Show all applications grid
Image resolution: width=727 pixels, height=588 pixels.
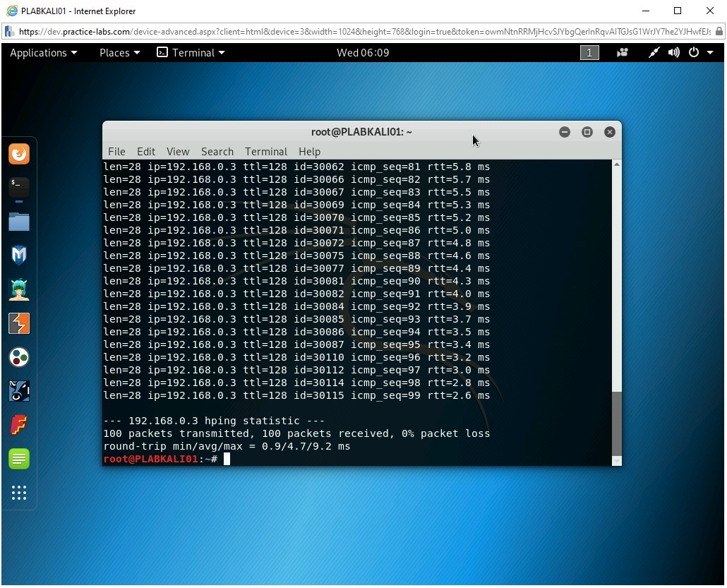point(19,493)
